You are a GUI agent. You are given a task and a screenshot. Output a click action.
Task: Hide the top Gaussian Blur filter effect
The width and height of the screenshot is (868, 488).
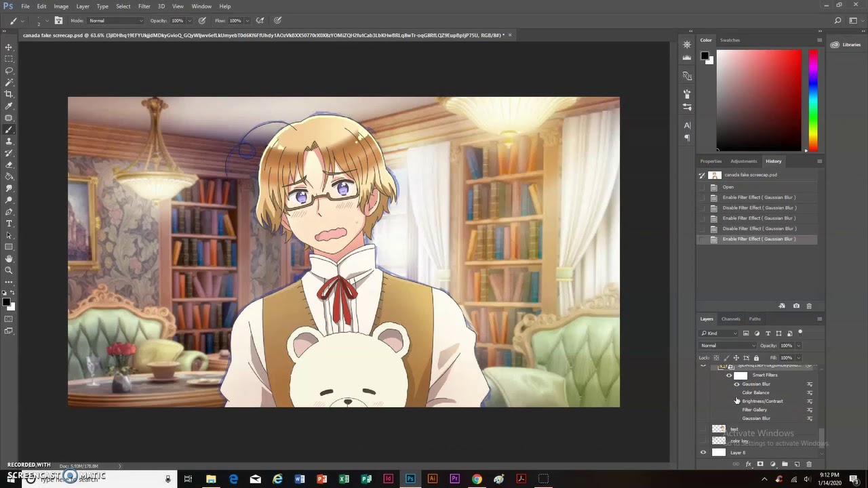[736, 384]
